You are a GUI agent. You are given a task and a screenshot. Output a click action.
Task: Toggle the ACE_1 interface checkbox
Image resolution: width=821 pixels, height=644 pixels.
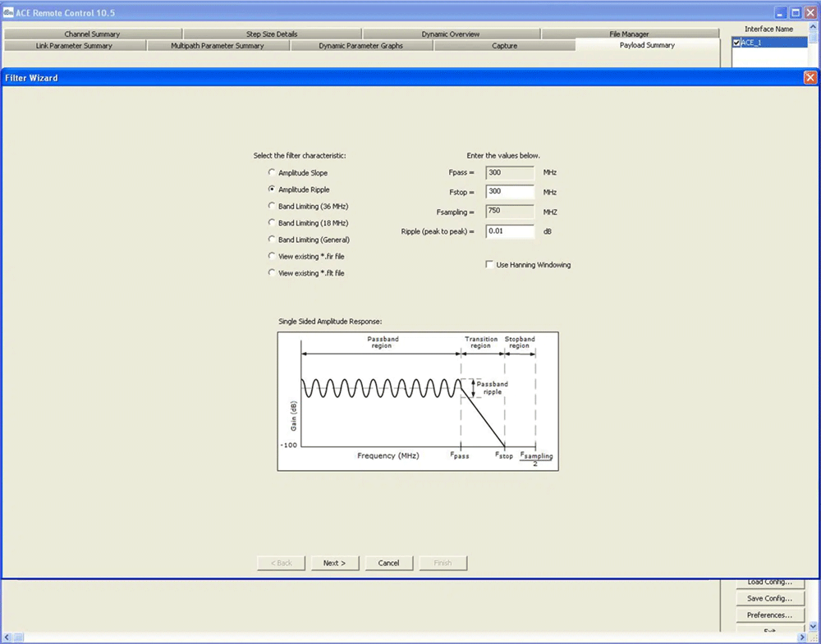click(x=737, y=43)
